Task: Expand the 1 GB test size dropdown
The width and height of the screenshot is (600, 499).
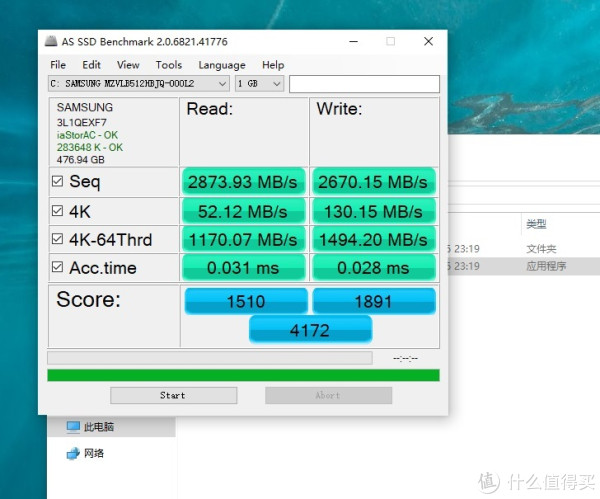Action: coord(259,84)
